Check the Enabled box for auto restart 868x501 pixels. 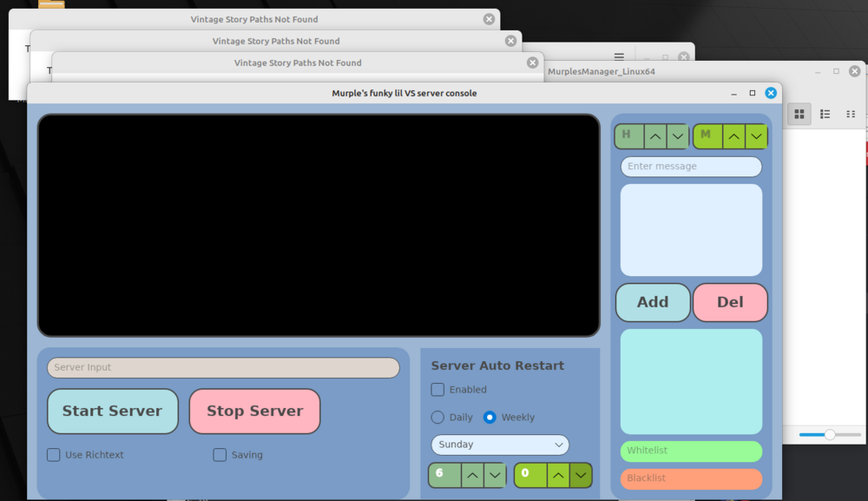438,390
